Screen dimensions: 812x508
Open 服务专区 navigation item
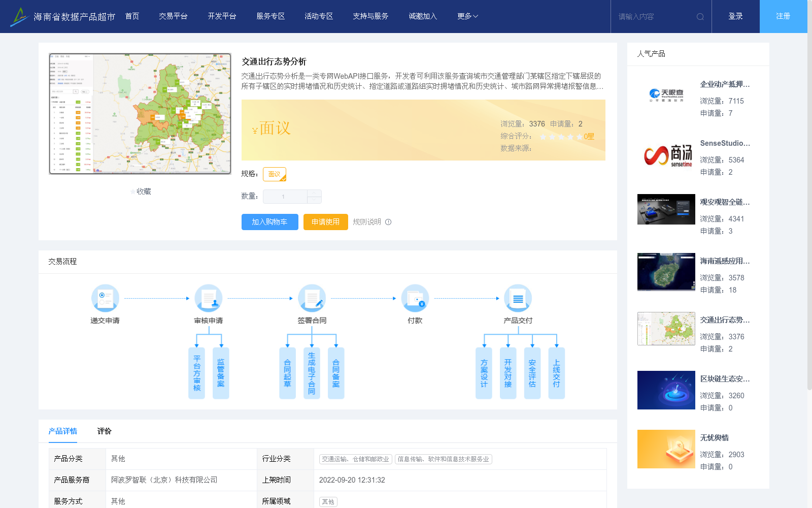point(270,16)
